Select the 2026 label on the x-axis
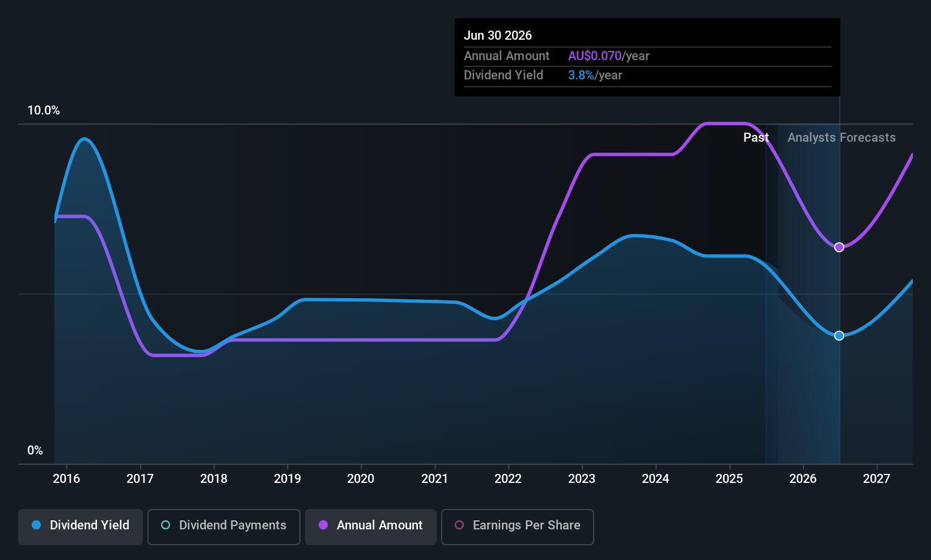Viewport: 931px width, 560px height. tap(803, 478)
